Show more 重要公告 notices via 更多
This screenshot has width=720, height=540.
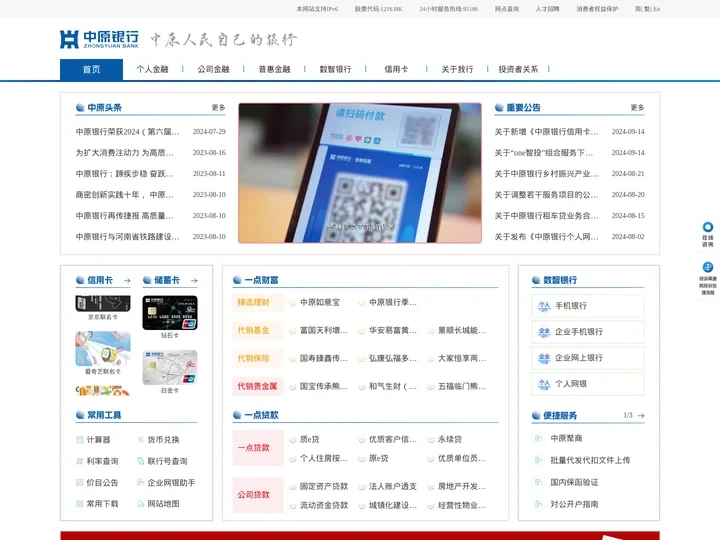click(x=637, y=107)
